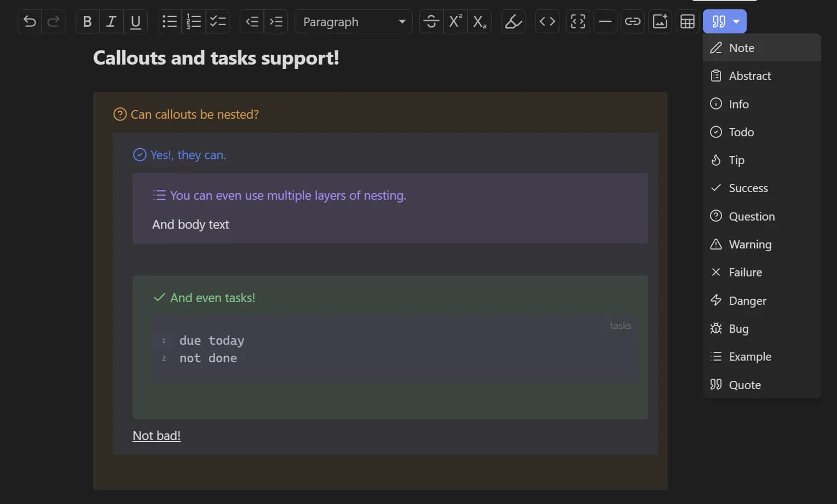Toggle bold formatting
This screenshot has height=504, width=837.
[x=87, y=22]
